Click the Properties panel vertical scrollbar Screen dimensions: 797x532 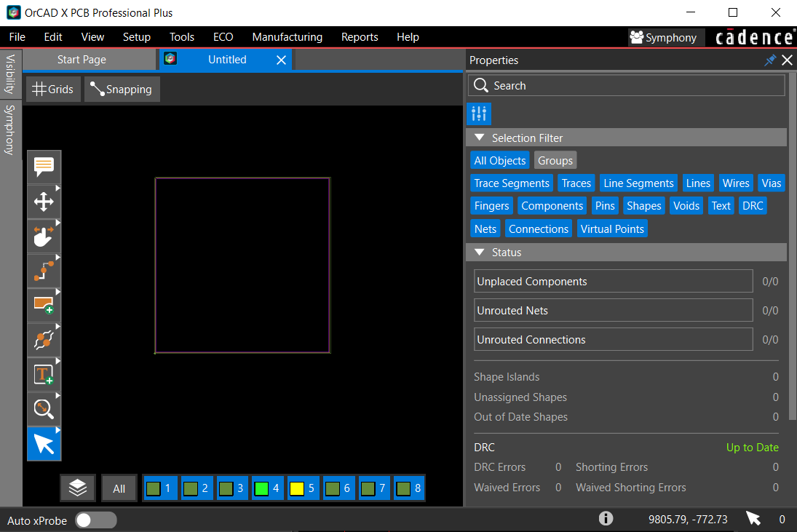pos(793,247)
